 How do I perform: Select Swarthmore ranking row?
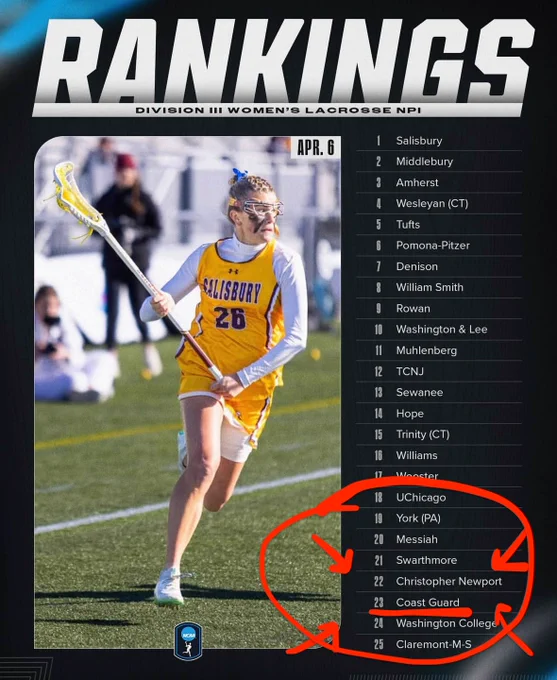pos(439,560)
